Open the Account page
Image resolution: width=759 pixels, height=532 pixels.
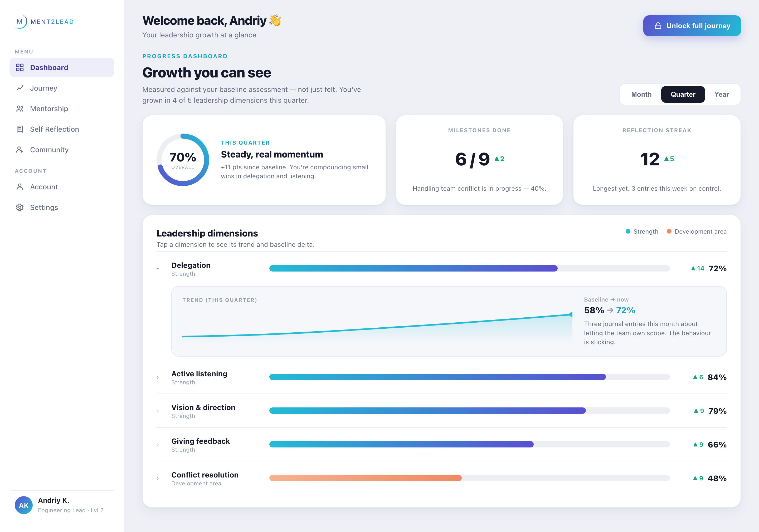62,187
